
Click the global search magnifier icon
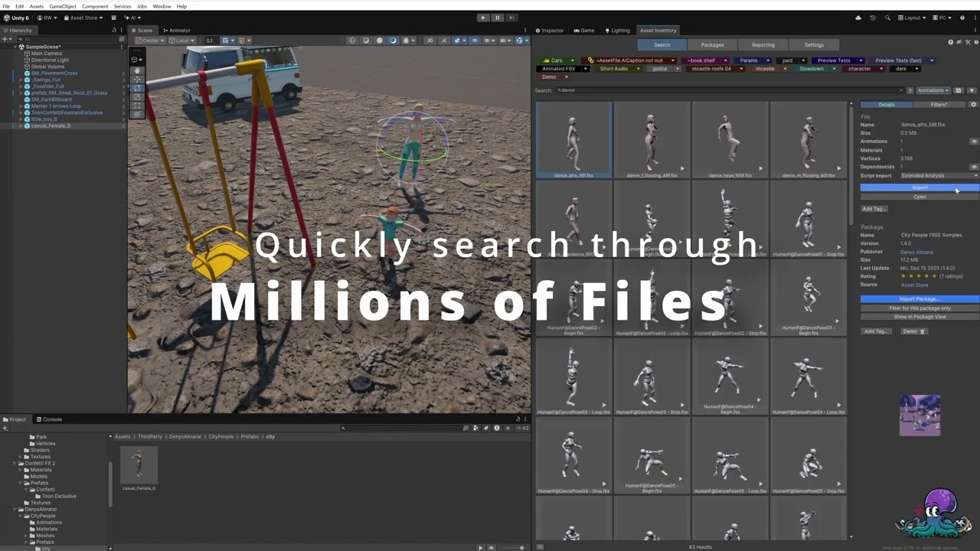(887, 18)
